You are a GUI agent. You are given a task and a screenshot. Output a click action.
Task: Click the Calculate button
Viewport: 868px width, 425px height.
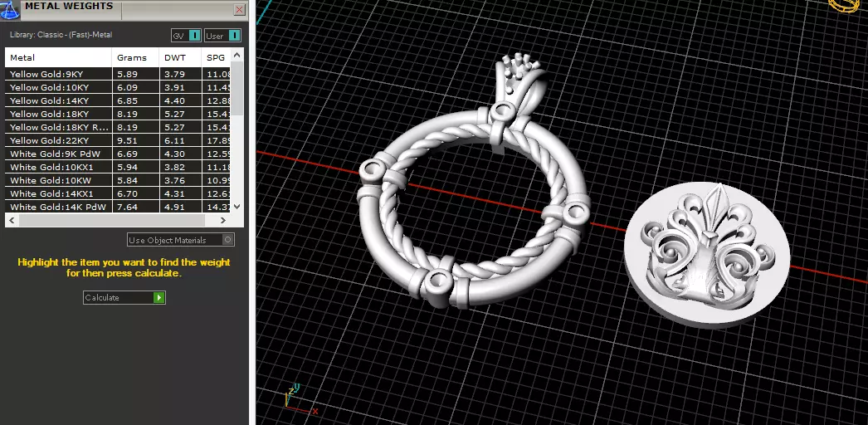pos(124,298)
